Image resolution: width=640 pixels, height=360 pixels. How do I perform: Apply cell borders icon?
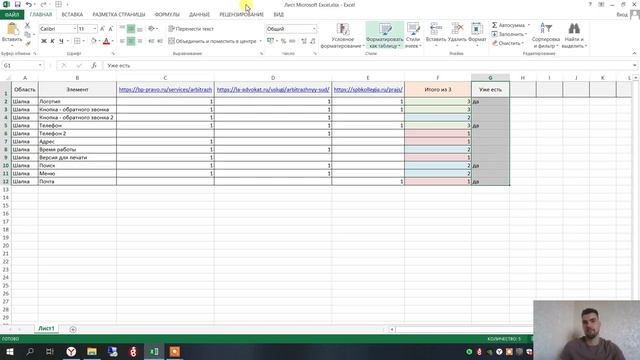[x=77, y=41]
